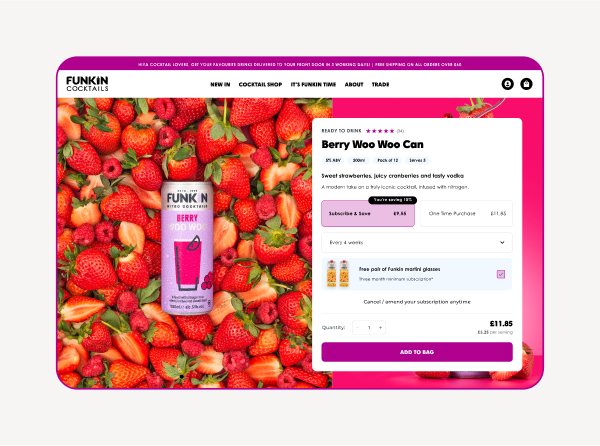The height and width of the screenshot is (446, 600).
Task: Toggle the free martini glasses checkbox
Action: click(x=501, y=274)
